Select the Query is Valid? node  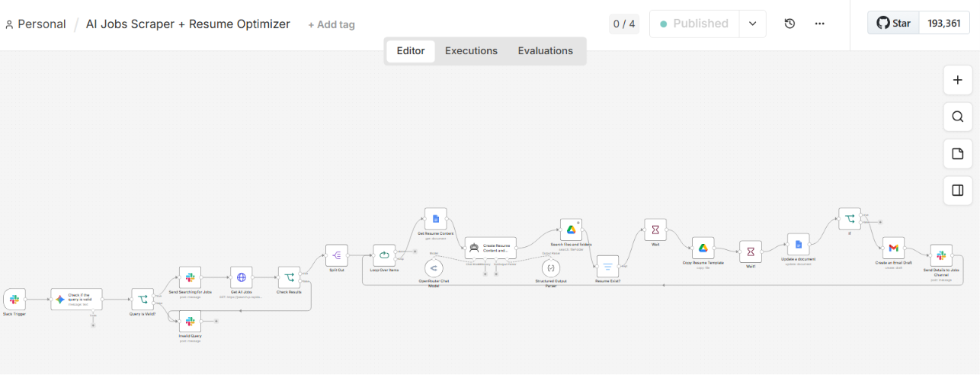pyautogui.click(x=143, y=300)
